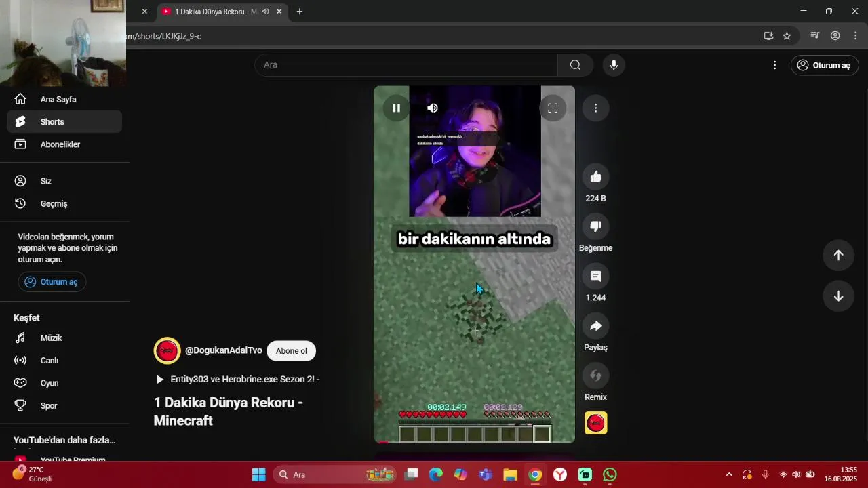Pause the Shorts video

(396, 108)
